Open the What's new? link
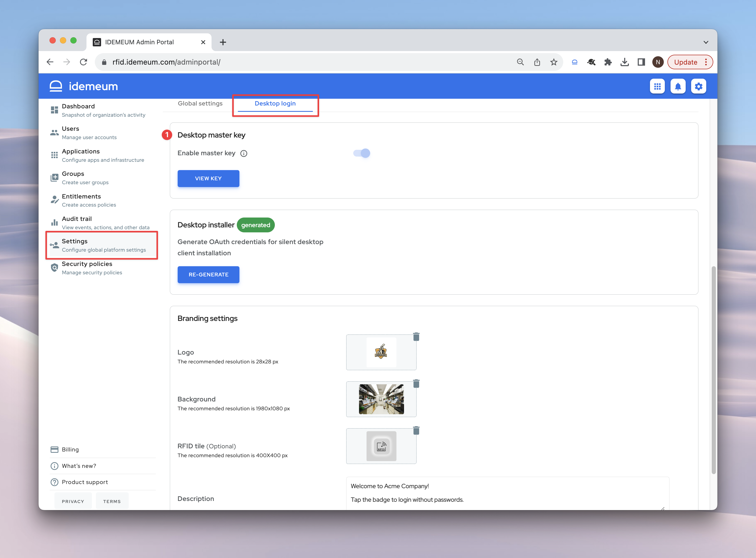 click(79, 466)
